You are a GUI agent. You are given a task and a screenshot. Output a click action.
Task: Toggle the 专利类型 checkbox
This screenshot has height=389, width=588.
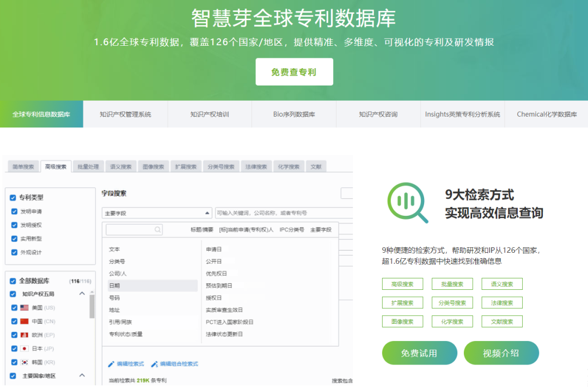13,197
